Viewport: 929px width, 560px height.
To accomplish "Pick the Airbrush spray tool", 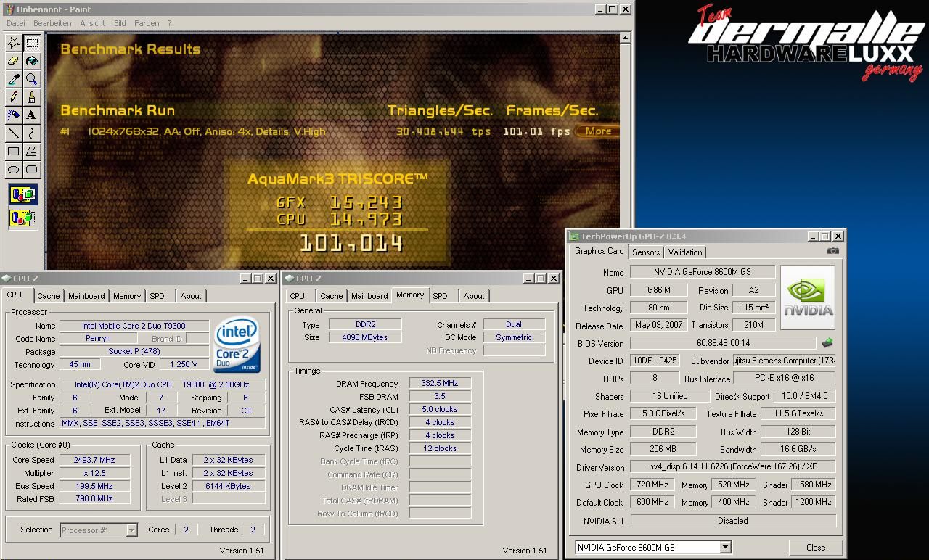I will point(13,115).
